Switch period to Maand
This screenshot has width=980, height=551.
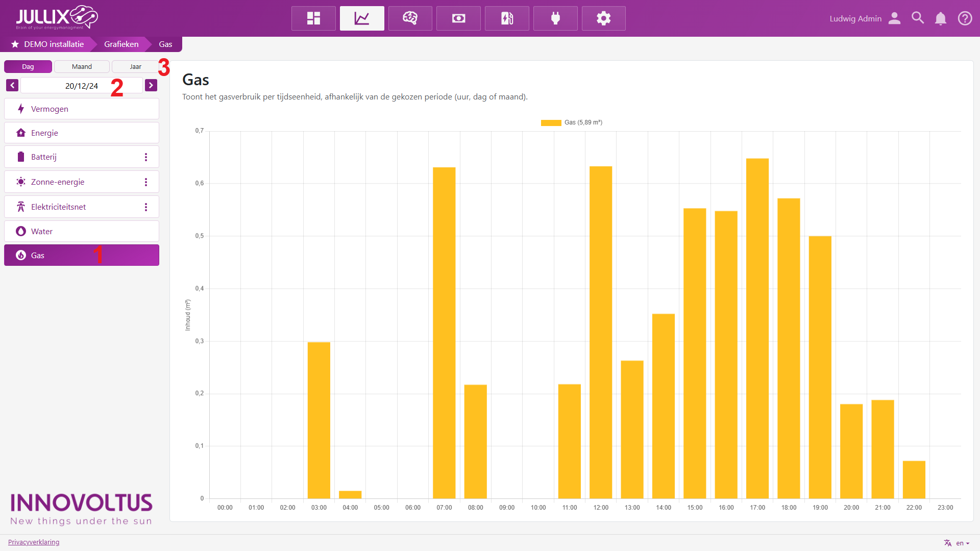pyautogui.click(x=82, y=67)
